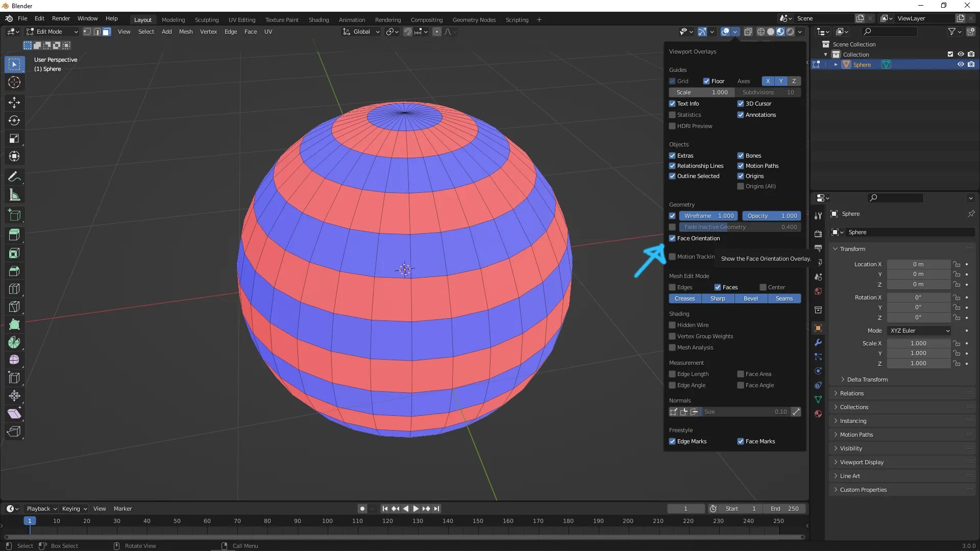Select the Loop Cut tool
980x551 pixels.
point(14,289)
